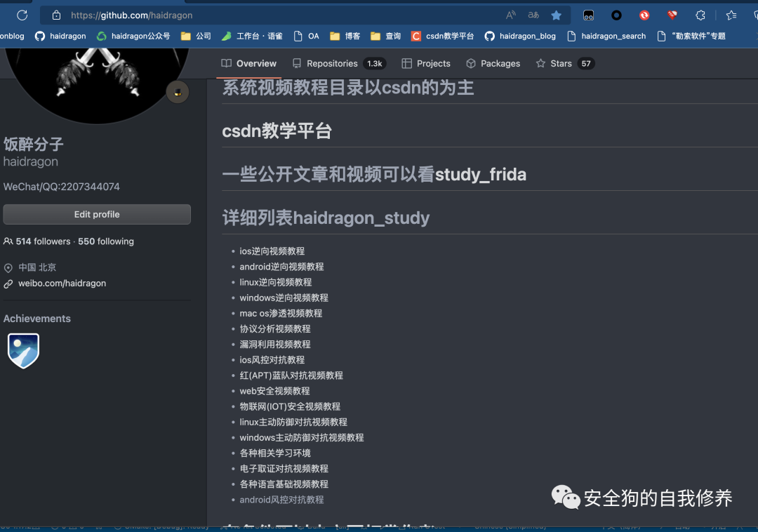Screen dimensions: 758x532
Task: Toggle the blue favorites star icon
Action: (557, 15)
